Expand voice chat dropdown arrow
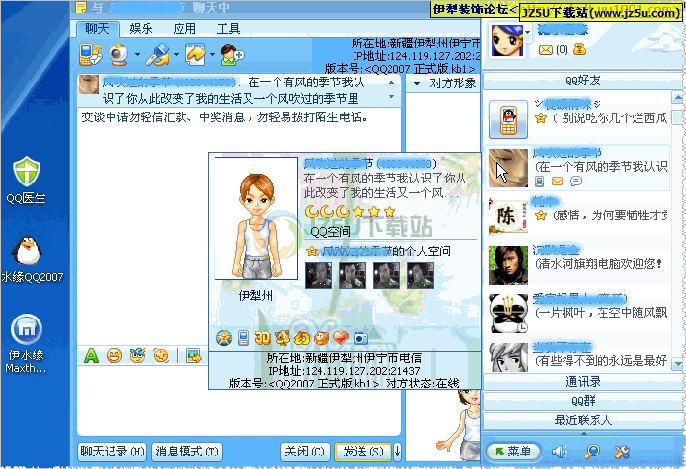Image resolution: width=686 pixels, height=469 pixels. [x=176, y=55]
